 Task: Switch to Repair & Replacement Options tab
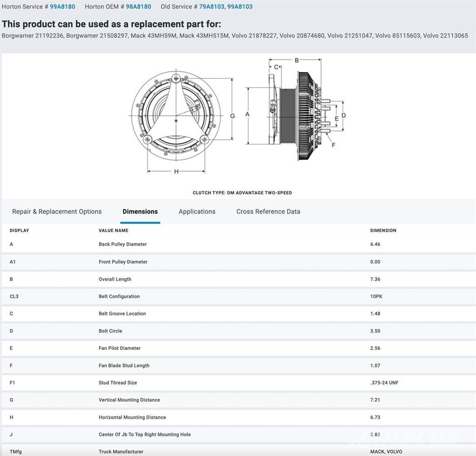coord(57,211)
